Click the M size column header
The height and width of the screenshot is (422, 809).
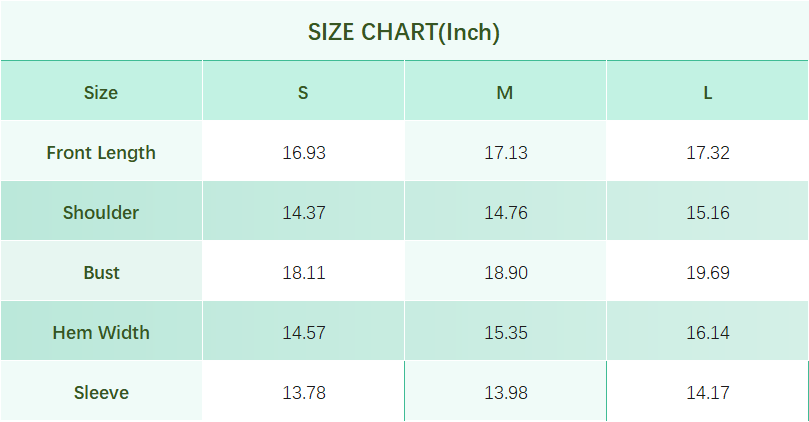(505, 93)
